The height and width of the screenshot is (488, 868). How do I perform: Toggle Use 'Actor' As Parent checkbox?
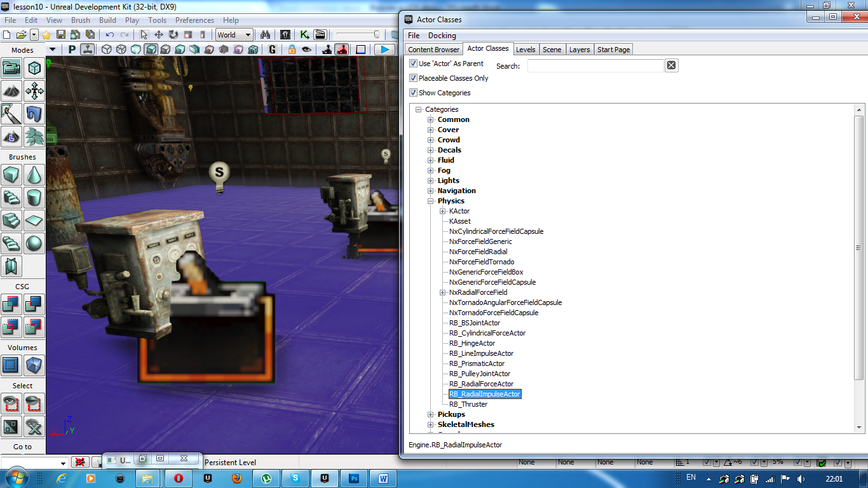point(414,64)
